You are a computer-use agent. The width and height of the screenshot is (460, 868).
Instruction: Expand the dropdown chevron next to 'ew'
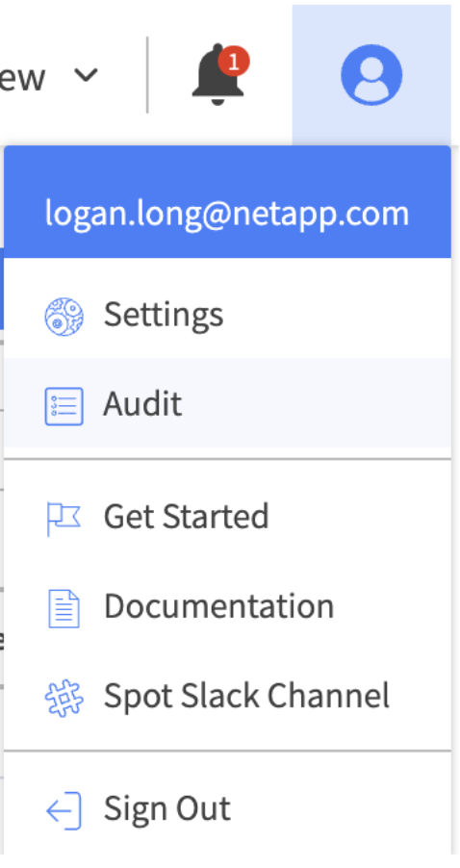(x=87, y=74)
